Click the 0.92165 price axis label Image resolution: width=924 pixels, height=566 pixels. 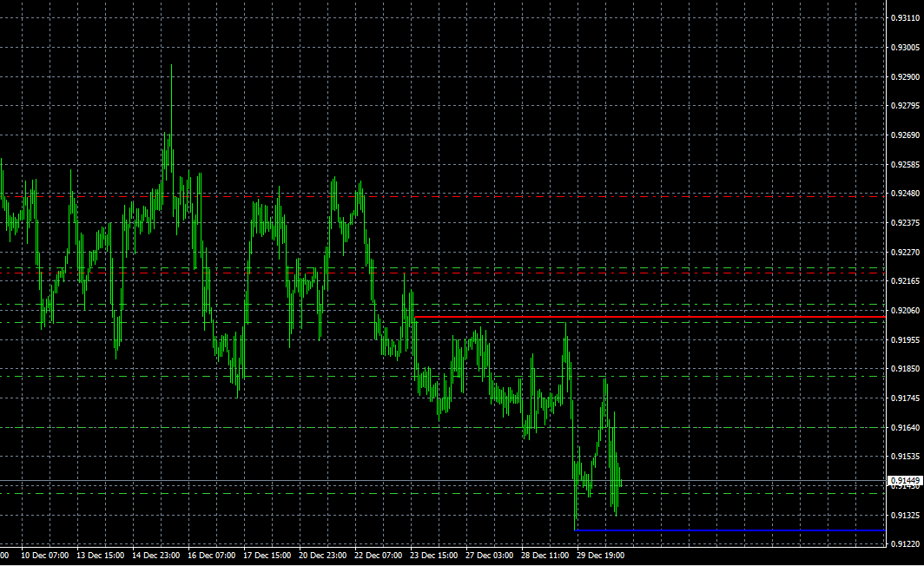905,281
